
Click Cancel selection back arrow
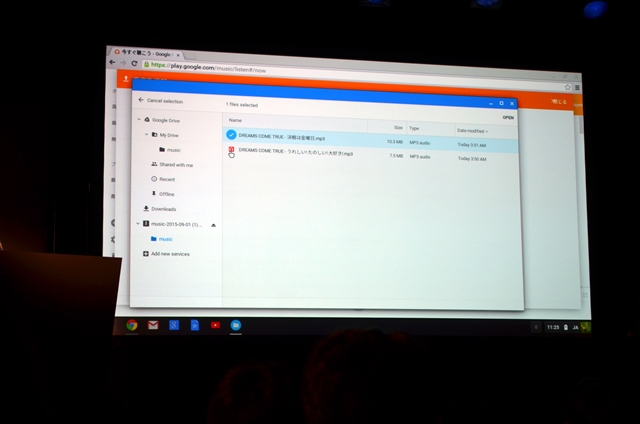141,100
